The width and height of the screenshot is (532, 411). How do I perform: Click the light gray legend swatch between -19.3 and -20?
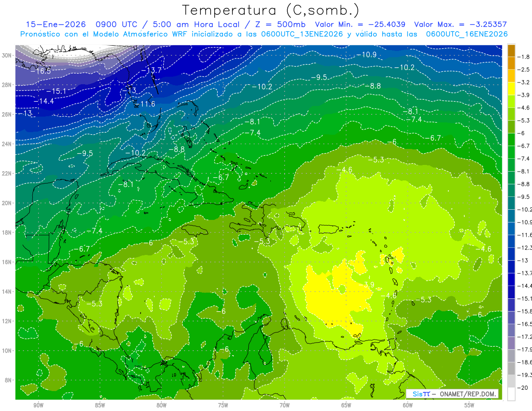click(511, 381)
